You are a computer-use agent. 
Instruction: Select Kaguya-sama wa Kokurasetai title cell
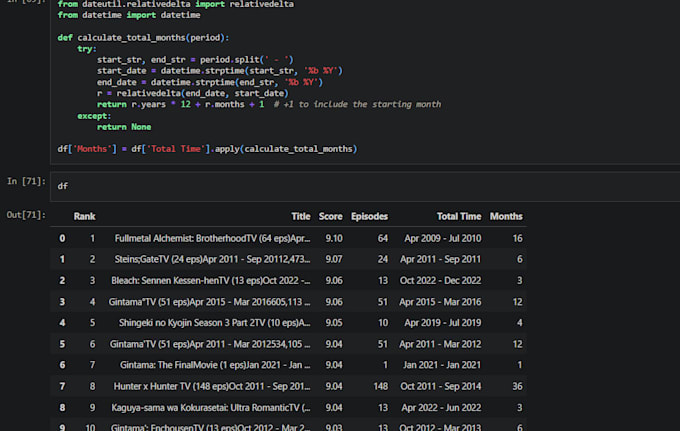[x=211, y=408]
